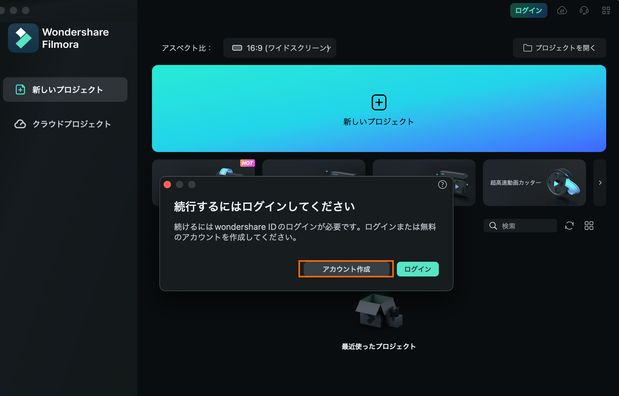The width and height of the screenshot is (619, 396).
Task: Click the ログイン button in top bar
Action: pyautogui.click(x=529, y=11)
